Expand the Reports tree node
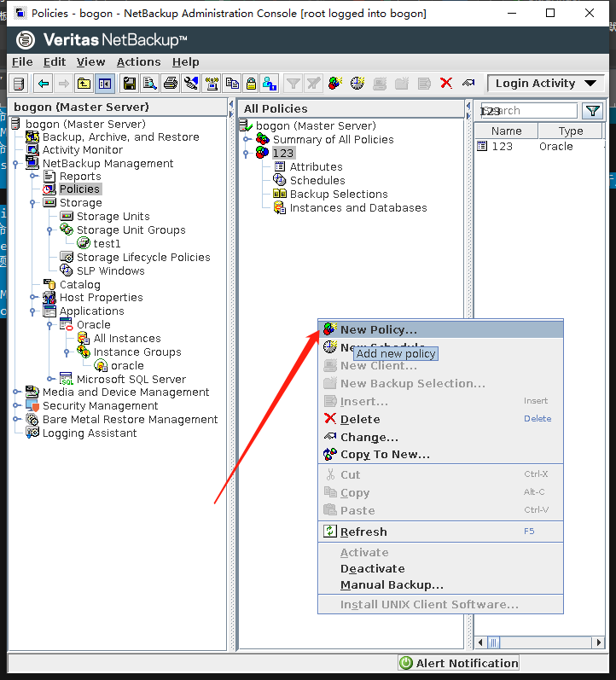Viewport: 616px width, 680px height. 33,176
